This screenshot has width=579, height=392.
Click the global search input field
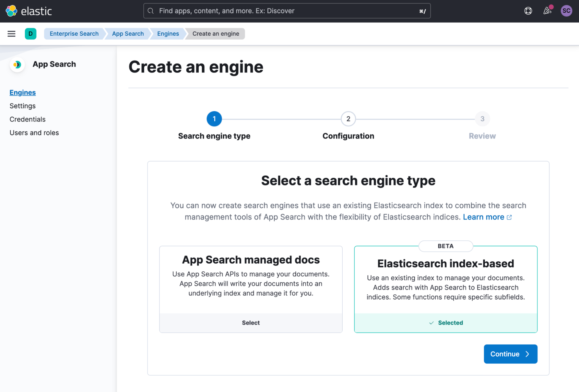pyautogui.click(x=287, y=11)
